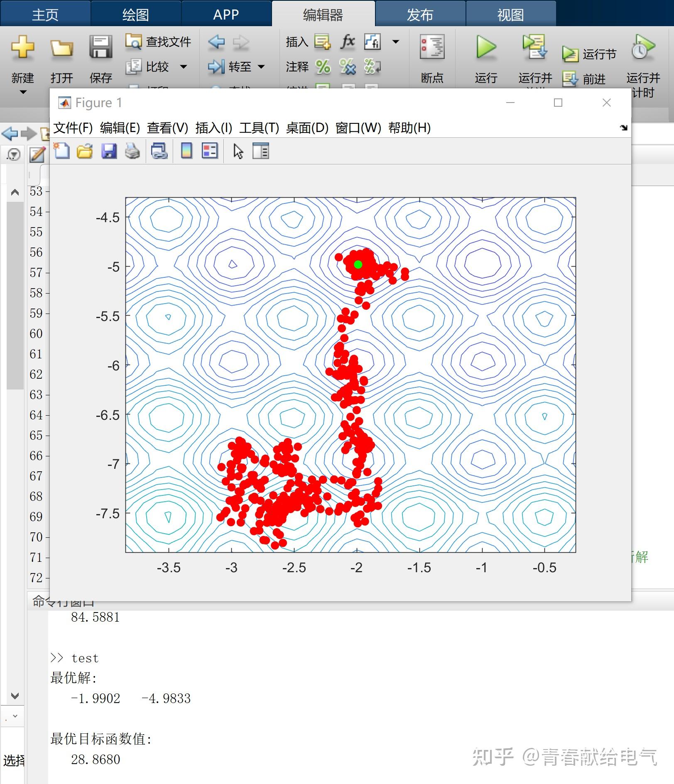Open the Go To (转至) dropdown
The width and height of the screenshot is (674, 784).
pos(236,66)
